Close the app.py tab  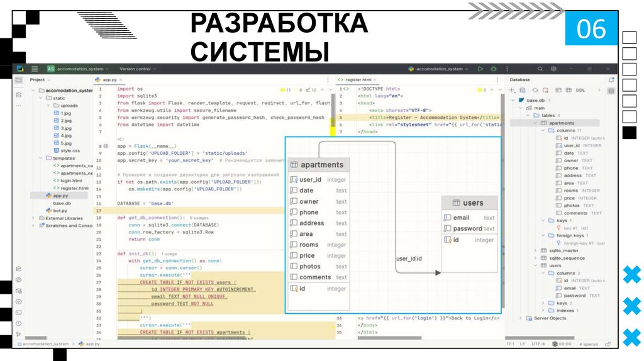121,80
